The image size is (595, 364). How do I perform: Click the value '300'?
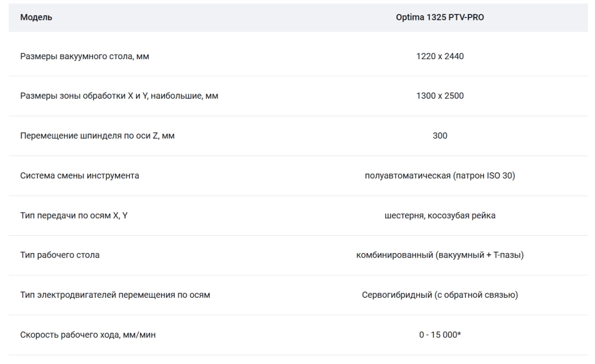pos(440,136)
